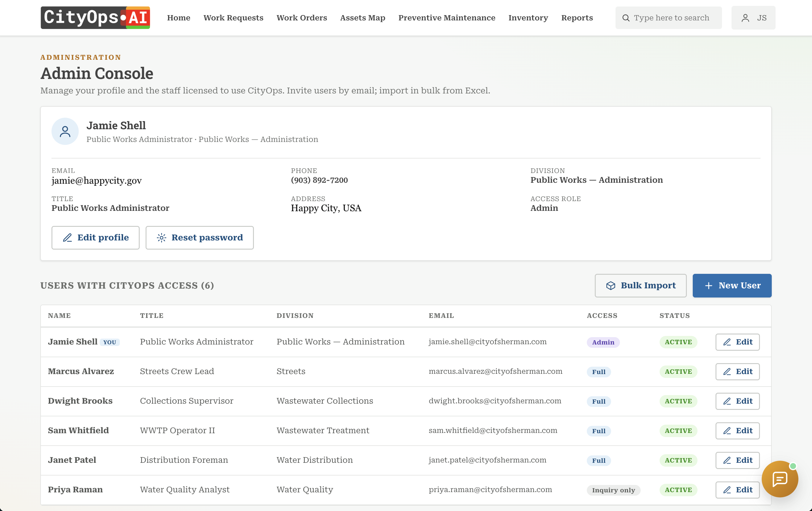Viewport: 812px width, 511px height.
Task: Edit Priya Raman's user entry
Action: 737,490
